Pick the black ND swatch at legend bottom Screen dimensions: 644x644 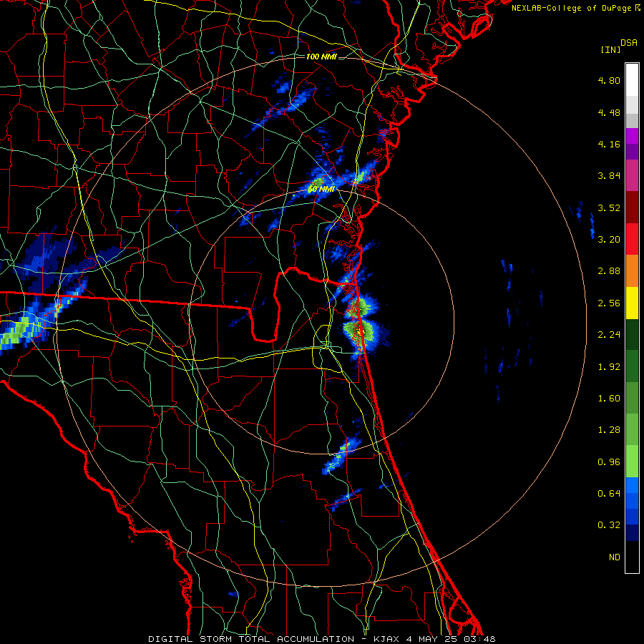(632, 557)
